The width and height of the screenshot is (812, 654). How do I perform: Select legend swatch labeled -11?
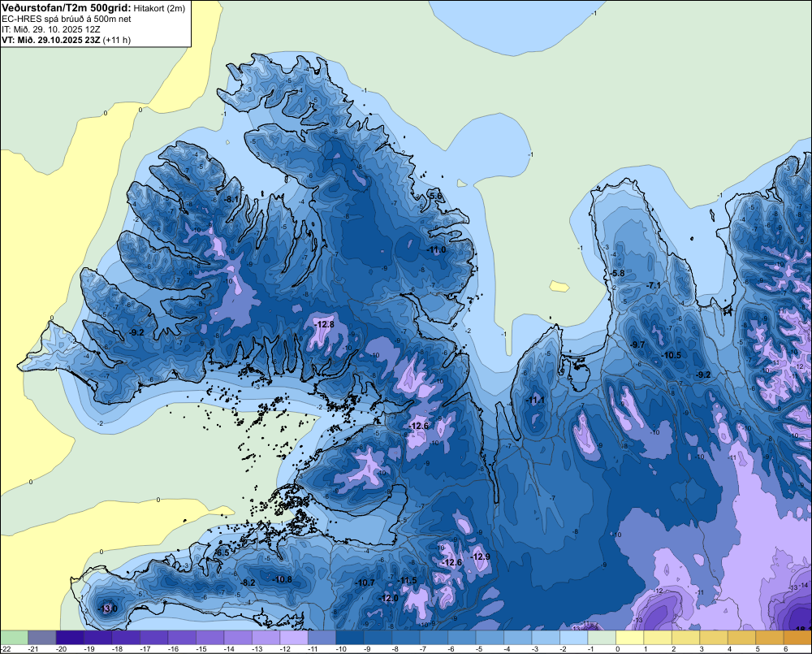coord(322,637)
